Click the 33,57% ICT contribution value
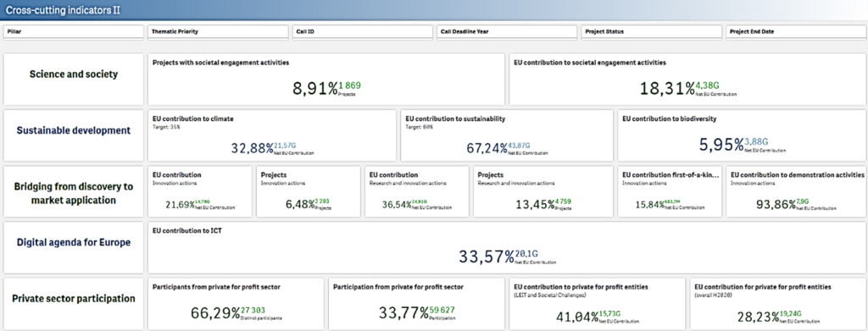 click(x=487, y=257)
